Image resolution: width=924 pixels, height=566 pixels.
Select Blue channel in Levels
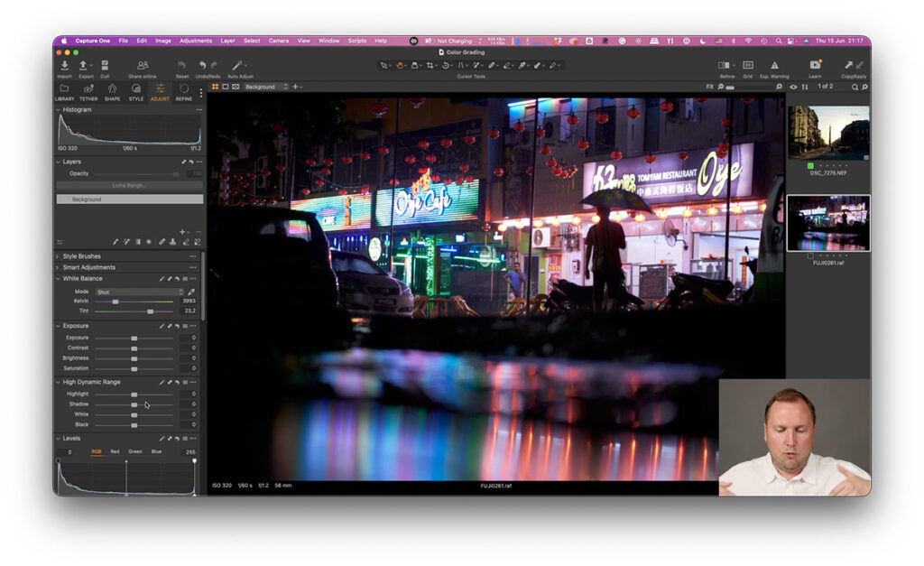156,451
